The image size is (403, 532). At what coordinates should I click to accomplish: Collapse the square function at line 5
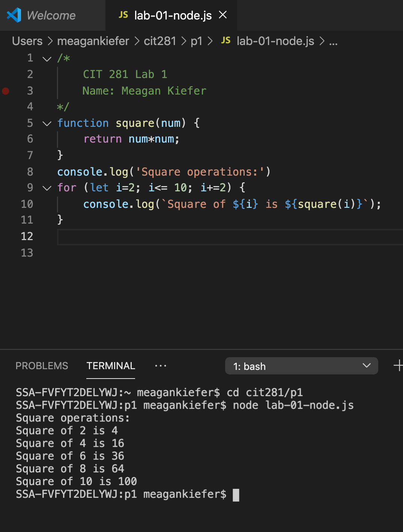pos(47,123)
